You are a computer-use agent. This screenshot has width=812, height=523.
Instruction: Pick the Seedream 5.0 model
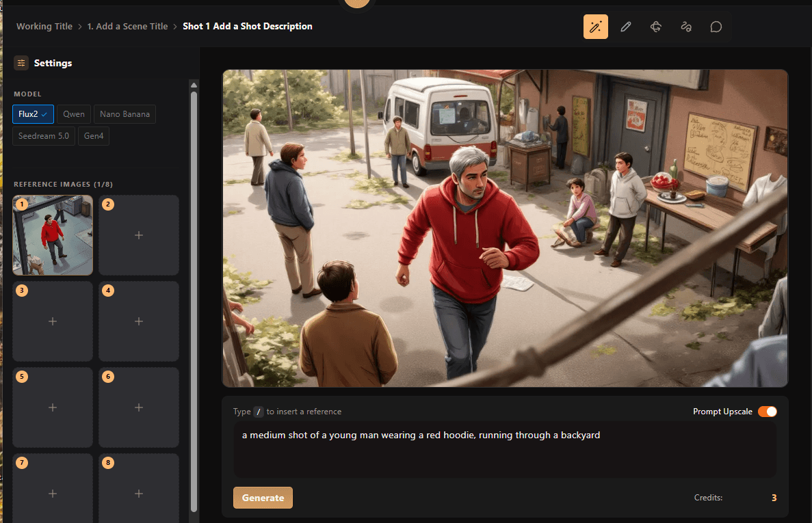44,136
